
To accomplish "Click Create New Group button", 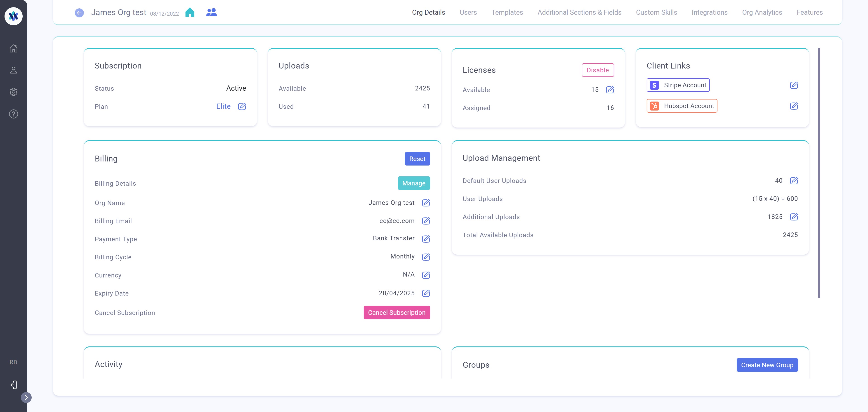I will point(767,365).
